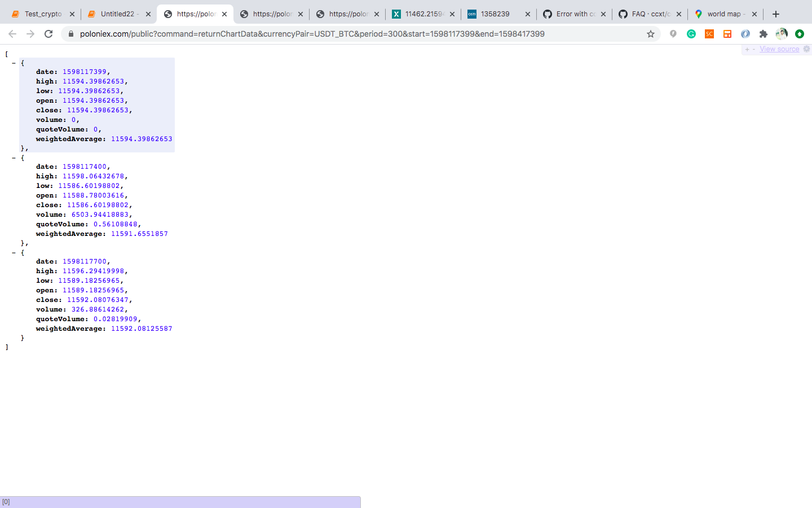
Task: Open the Extensions puzzle-piece icon
Action: pos(764,34)
